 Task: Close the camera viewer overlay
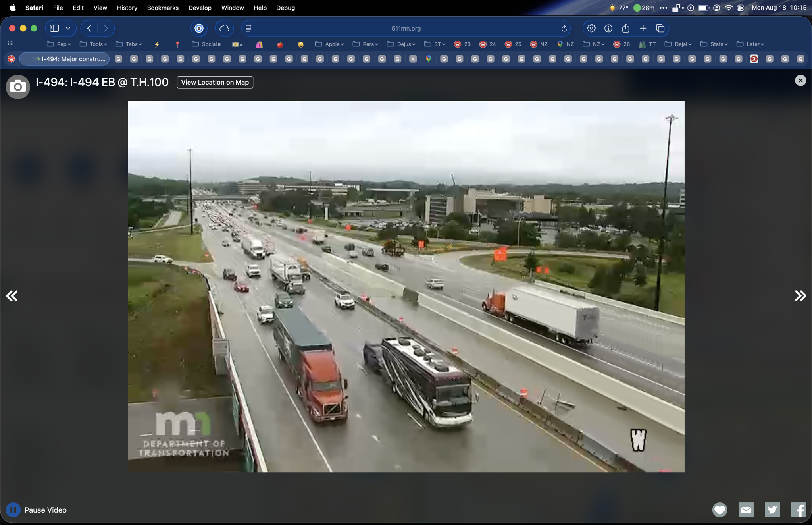pyautogui.click(x=800, y=81)
